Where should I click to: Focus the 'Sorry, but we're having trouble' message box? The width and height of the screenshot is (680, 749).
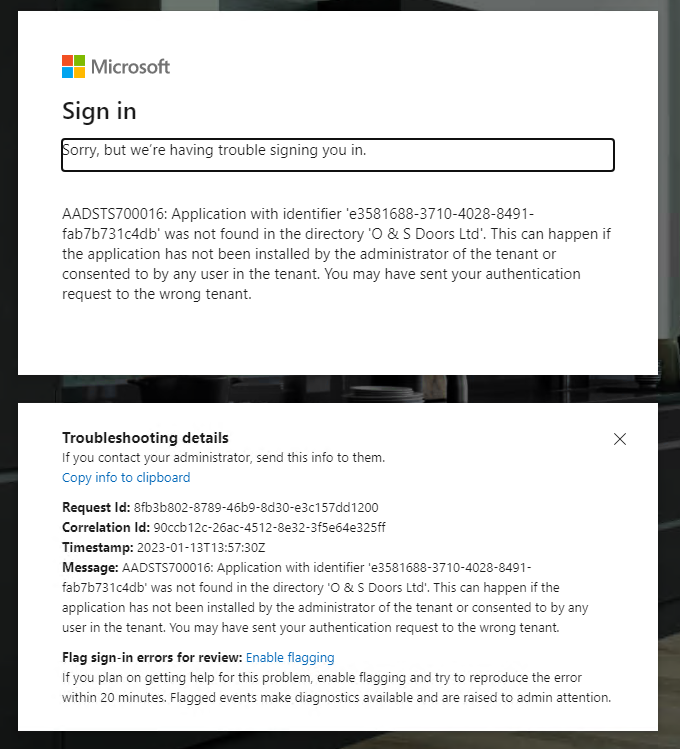pos(337,155)
